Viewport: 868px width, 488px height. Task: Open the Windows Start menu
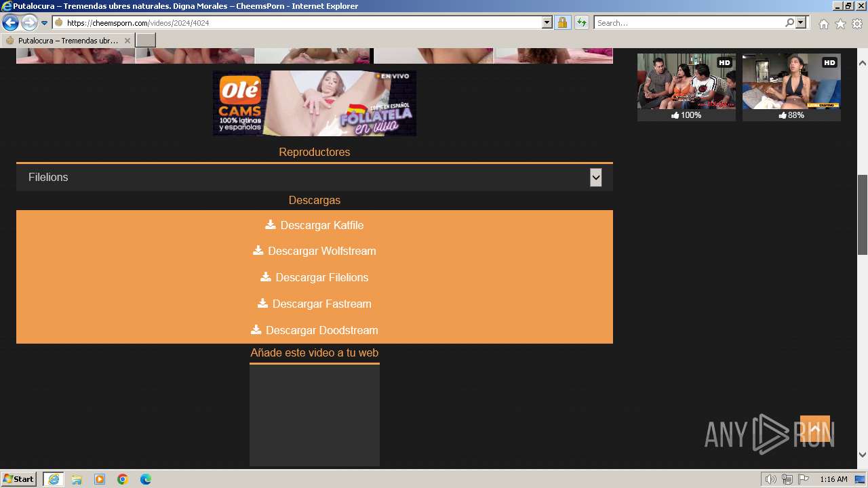pyautogui.click(x=19, y=479)
